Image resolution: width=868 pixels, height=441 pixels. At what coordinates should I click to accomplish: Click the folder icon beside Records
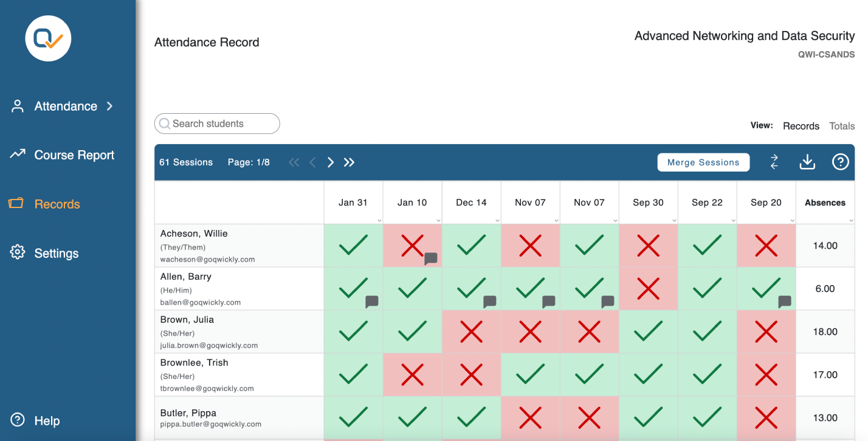[16, 203]
